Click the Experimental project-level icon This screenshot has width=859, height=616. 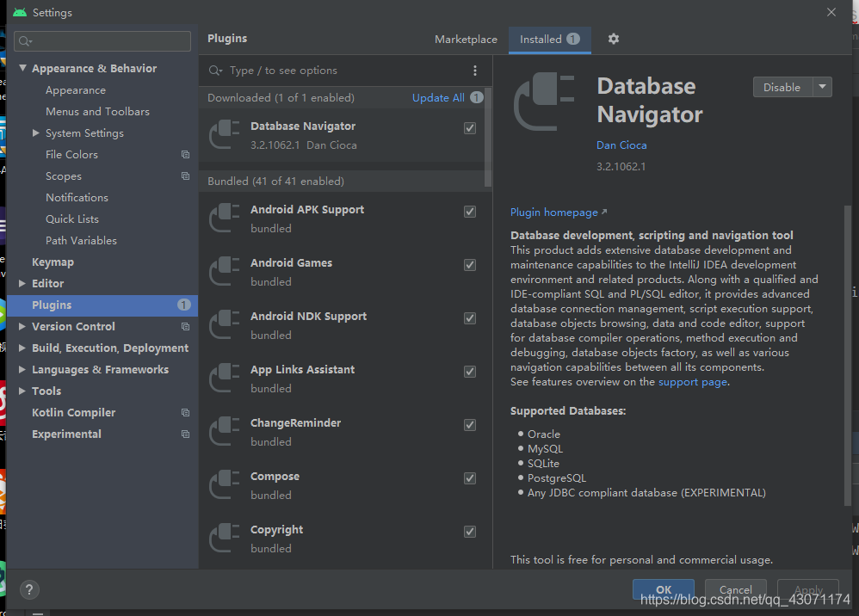(x=186, y=434)
